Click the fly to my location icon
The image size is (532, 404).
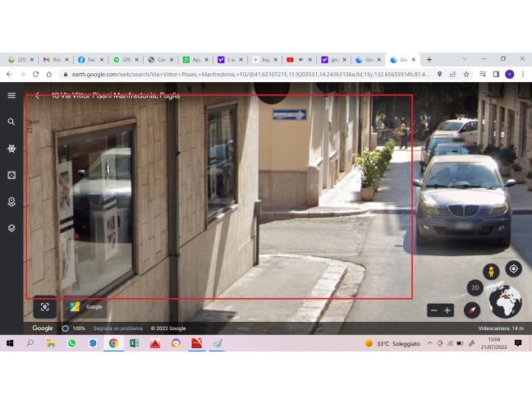tap(514, 269)
